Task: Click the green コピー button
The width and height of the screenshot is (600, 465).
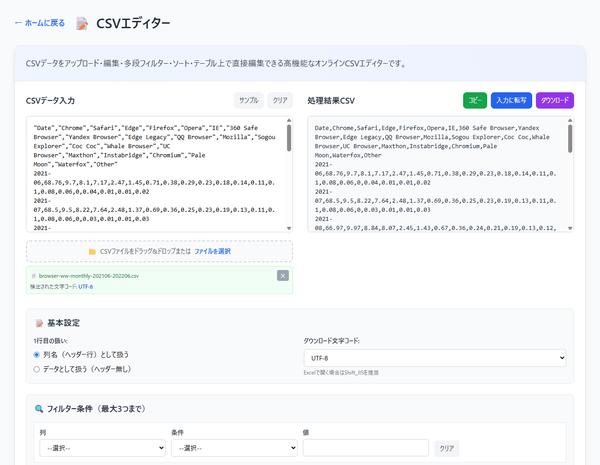Action: 474,101
